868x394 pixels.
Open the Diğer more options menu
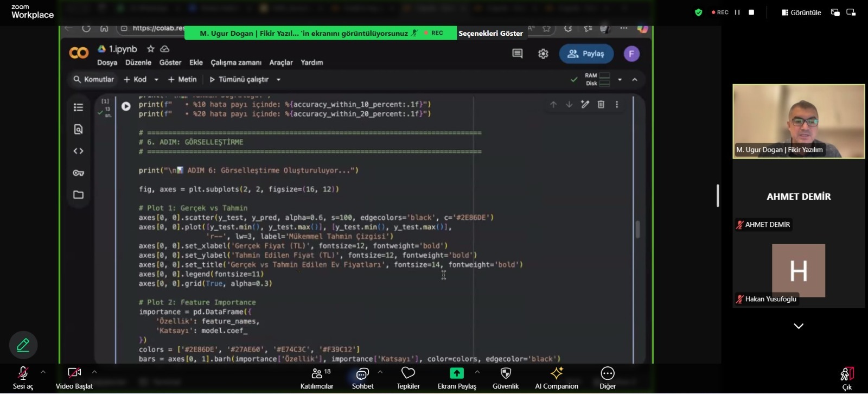tap(607, 378)
